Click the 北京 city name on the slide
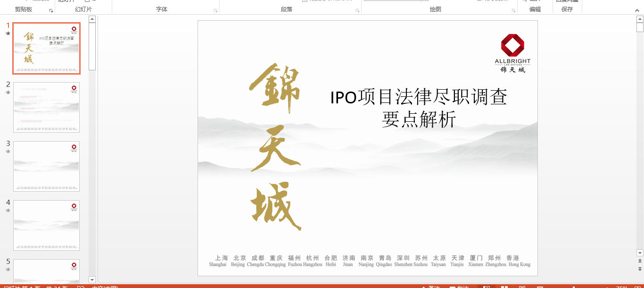 point(240,258)
